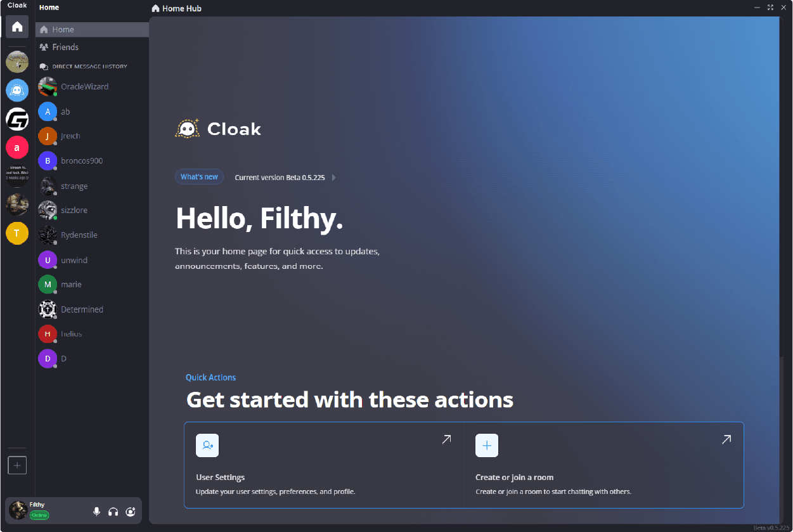The width and height of the screenshot is (793, 532).
Task: Open the red 'a' server icon
Action: [17, 148]
